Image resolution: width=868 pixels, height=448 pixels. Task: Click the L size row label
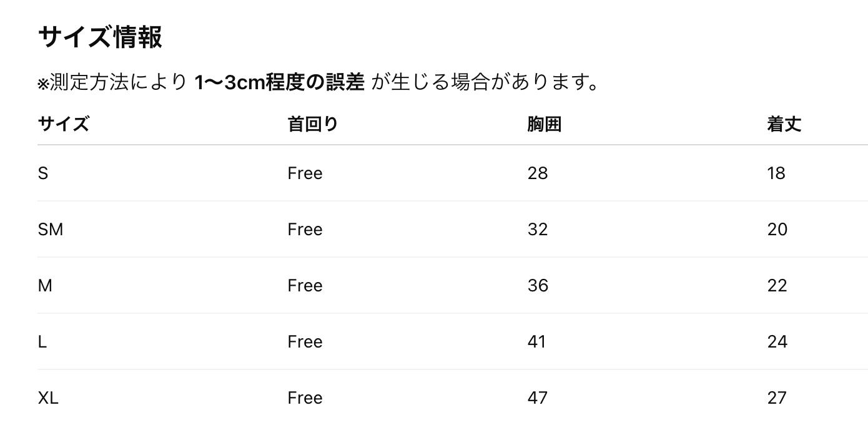pyautogui.click(x=42, y=342)
